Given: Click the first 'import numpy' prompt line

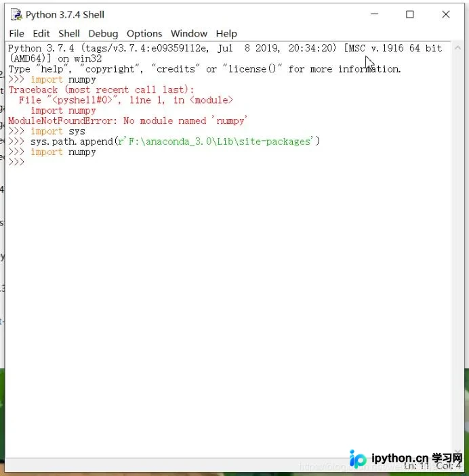Looking at the screenshot, I should coord(52,79).
